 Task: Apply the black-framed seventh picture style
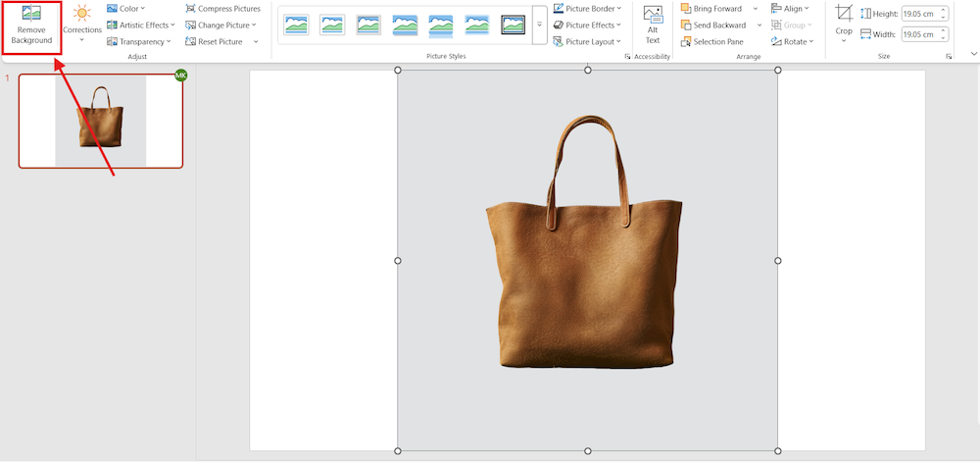click(x=514, y=25)
